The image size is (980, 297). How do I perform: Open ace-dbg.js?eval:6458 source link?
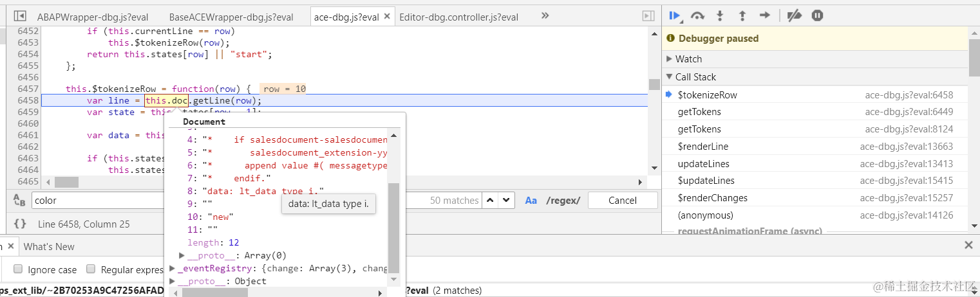pos(909,95)
